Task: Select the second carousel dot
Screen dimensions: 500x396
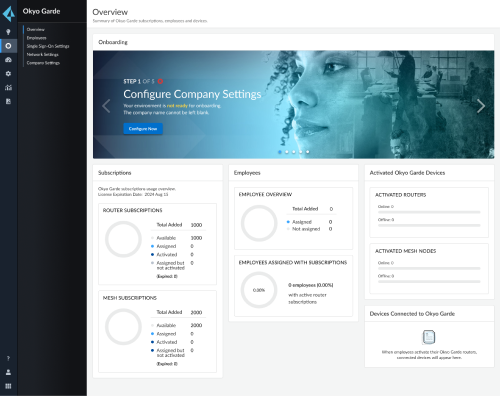Action: (287, 152)
